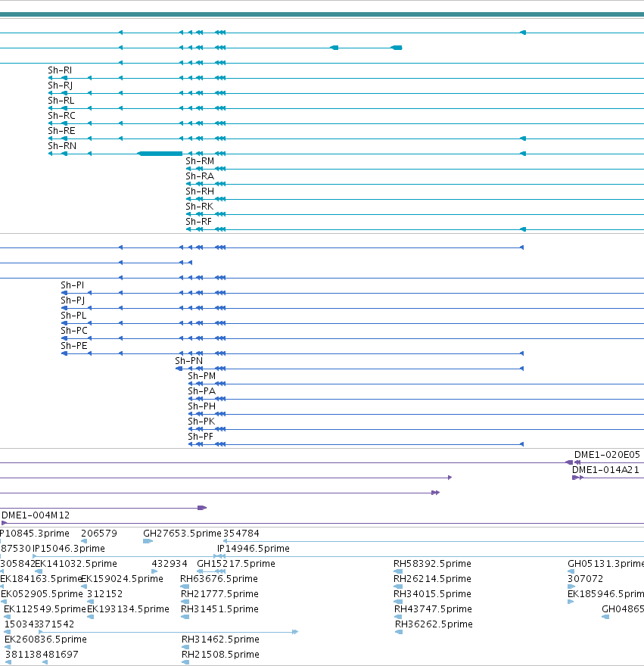Click the GH27653.5prime EST label
644x666 pixels.
[x=182, y=534]
